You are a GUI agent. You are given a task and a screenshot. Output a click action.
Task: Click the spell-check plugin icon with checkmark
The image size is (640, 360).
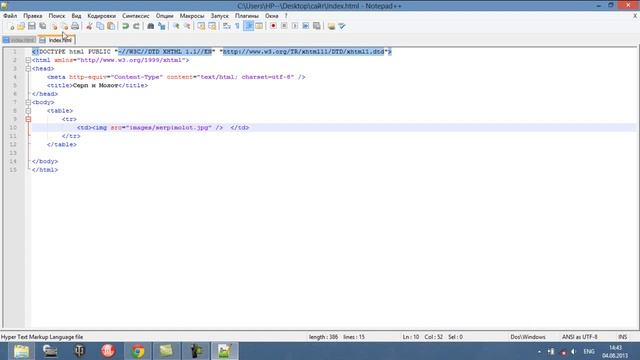click(x=342, y=26)
